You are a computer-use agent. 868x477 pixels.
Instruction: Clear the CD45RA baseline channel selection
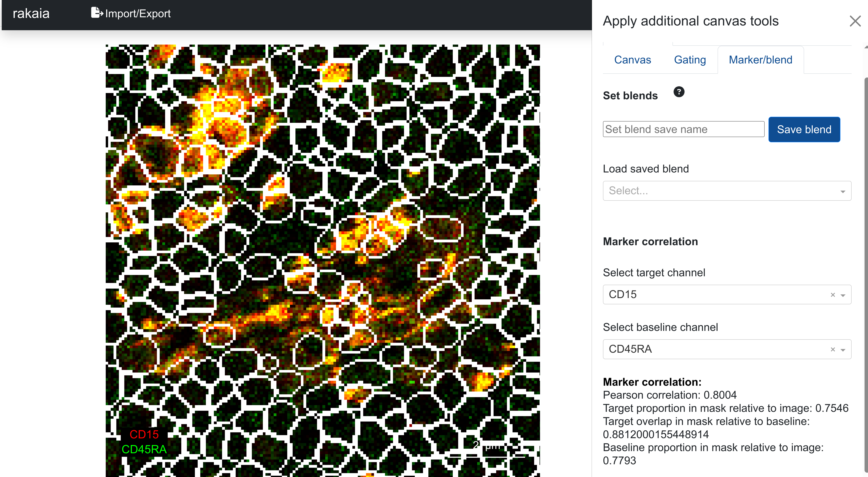coord(833,349)
